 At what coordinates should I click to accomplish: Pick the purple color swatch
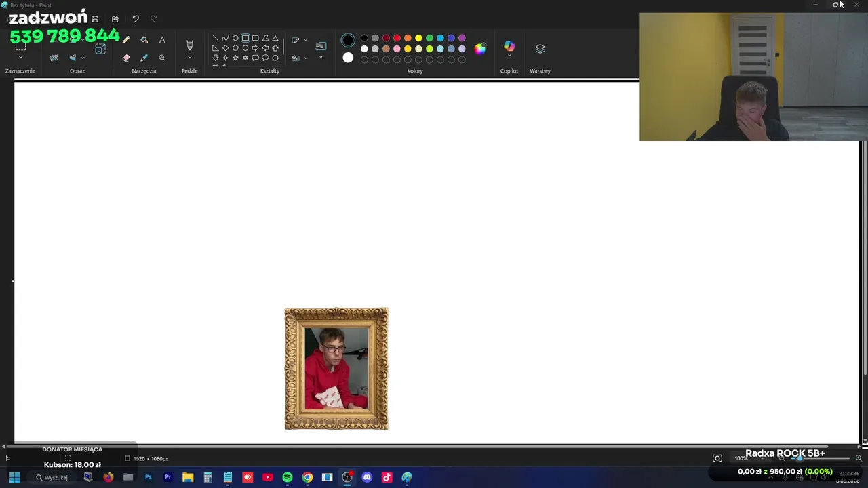[462, 38]
